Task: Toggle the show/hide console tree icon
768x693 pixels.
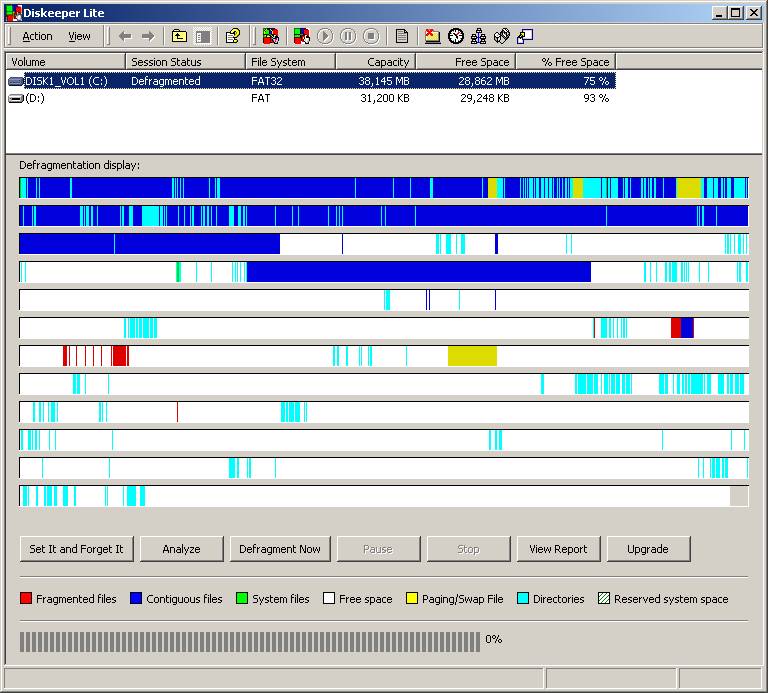Action: [x=203, y=36]
